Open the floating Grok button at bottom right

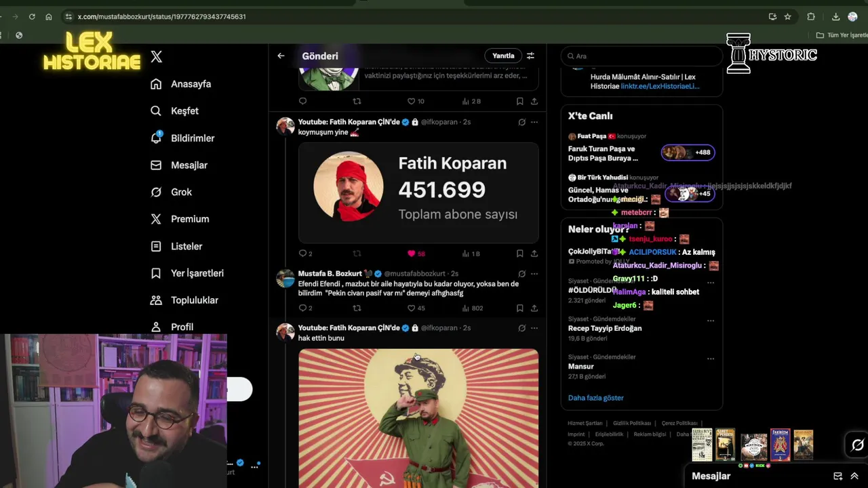[857, 445]
